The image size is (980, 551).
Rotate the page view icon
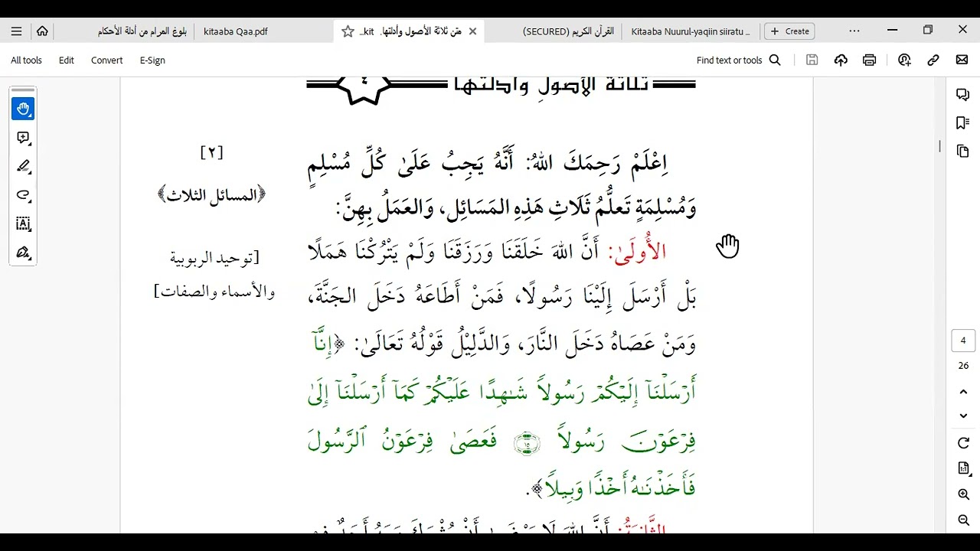[963, 443]
